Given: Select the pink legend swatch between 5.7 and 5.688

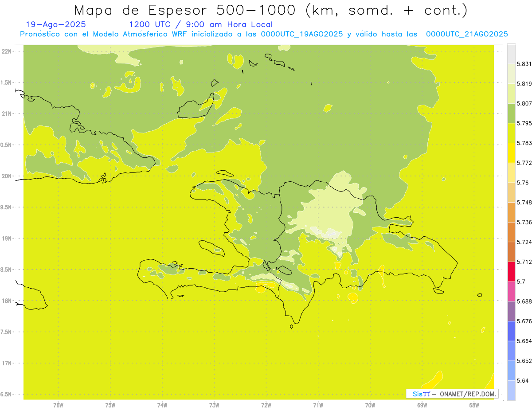Looking at the screenshot, I should (511, 292).
